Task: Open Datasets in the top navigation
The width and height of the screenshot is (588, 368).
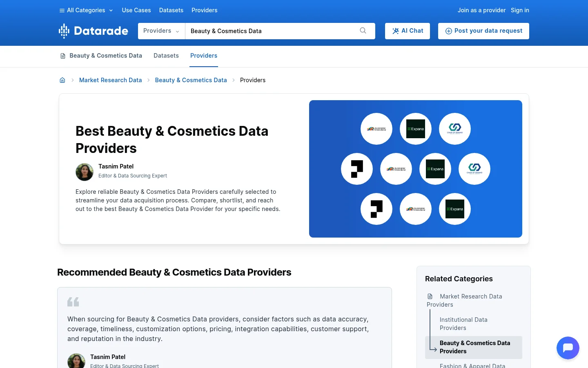Action: [171, 10]
